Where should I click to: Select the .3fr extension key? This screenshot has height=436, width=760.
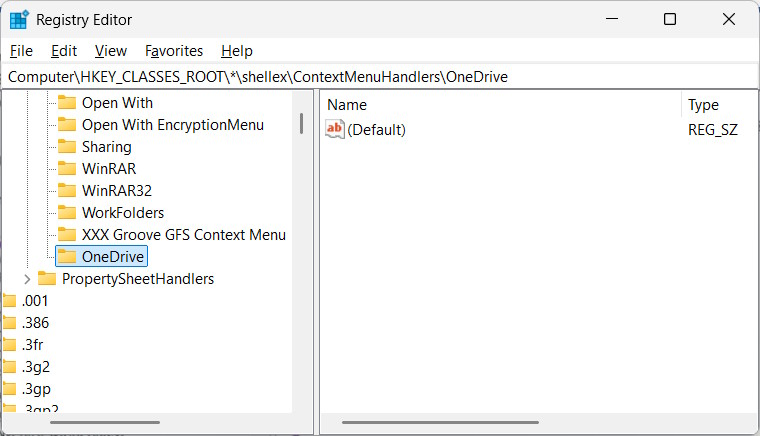[x=32, y=345]
